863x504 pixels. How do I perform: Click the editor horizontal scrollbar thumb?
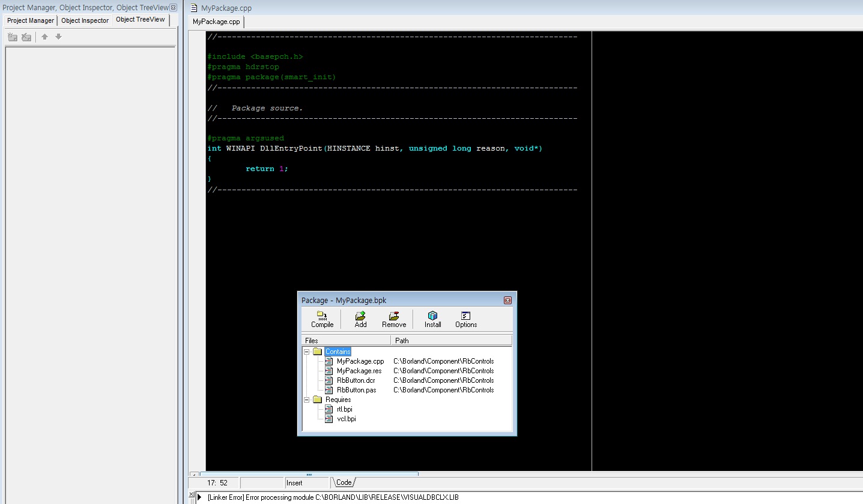(309, 474)
